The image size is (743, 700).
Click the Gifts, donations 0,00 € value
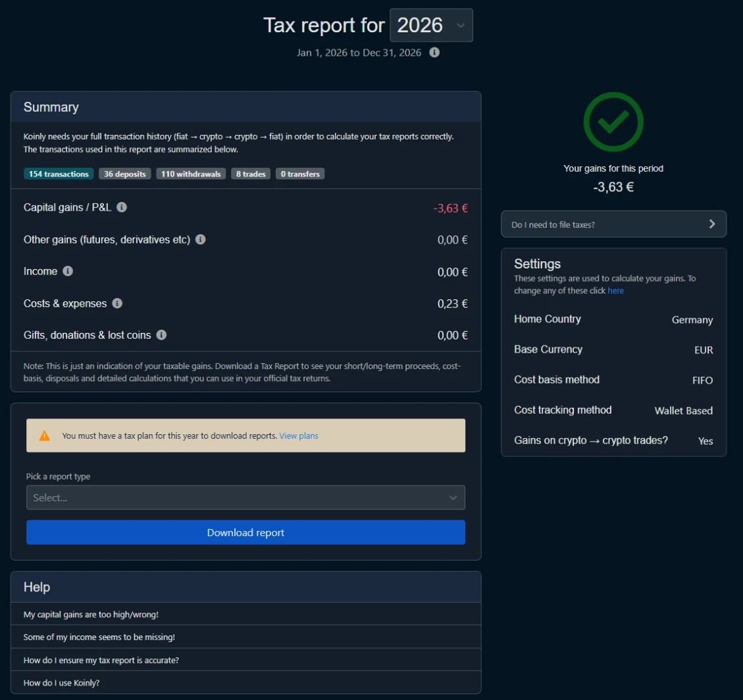pyautogui.click(x=452, y=336)
